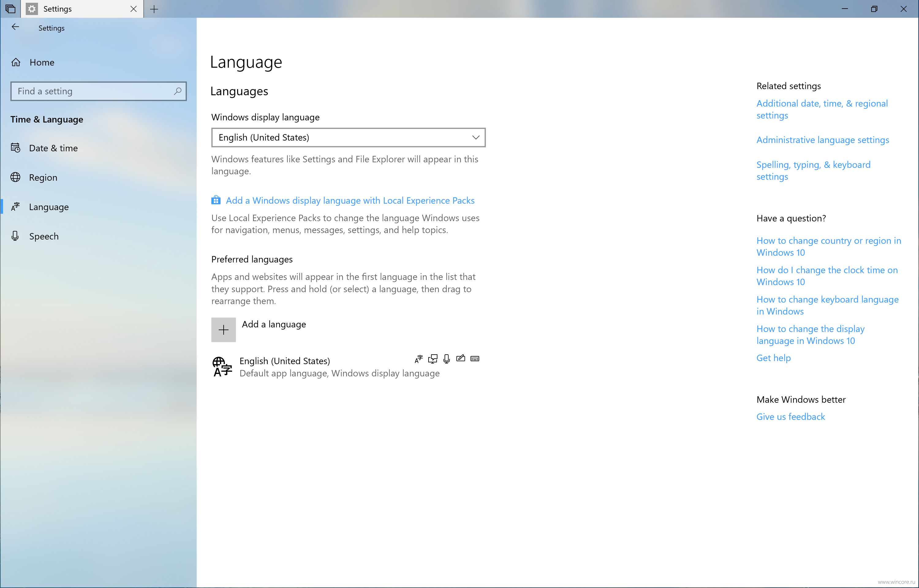Screen dimensions: 919x588
Task: Click the English language globe icon
Action: (x=222, y=367)
